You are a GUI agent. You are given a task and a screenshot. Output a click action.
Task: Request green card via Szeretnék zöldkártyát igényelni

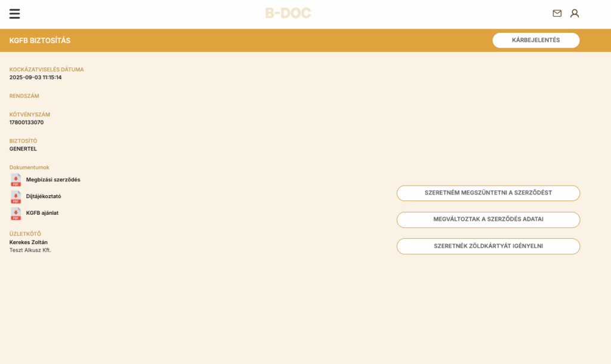coord(488,246)
